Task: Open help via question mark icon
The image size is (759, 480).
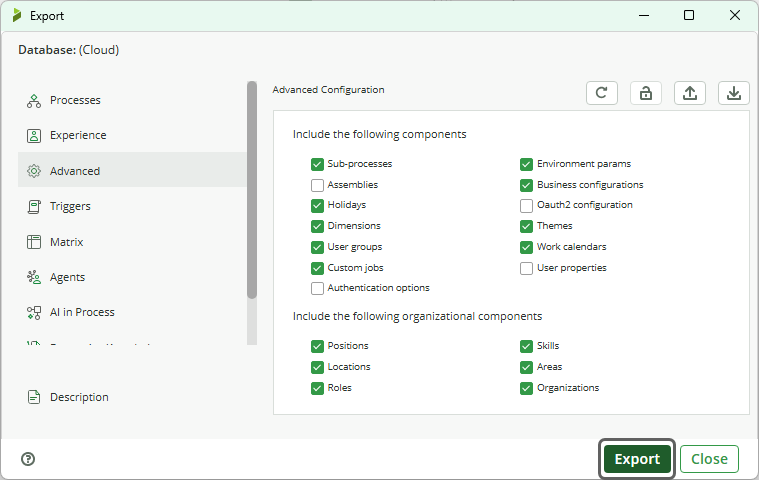Action: [28, 459]
